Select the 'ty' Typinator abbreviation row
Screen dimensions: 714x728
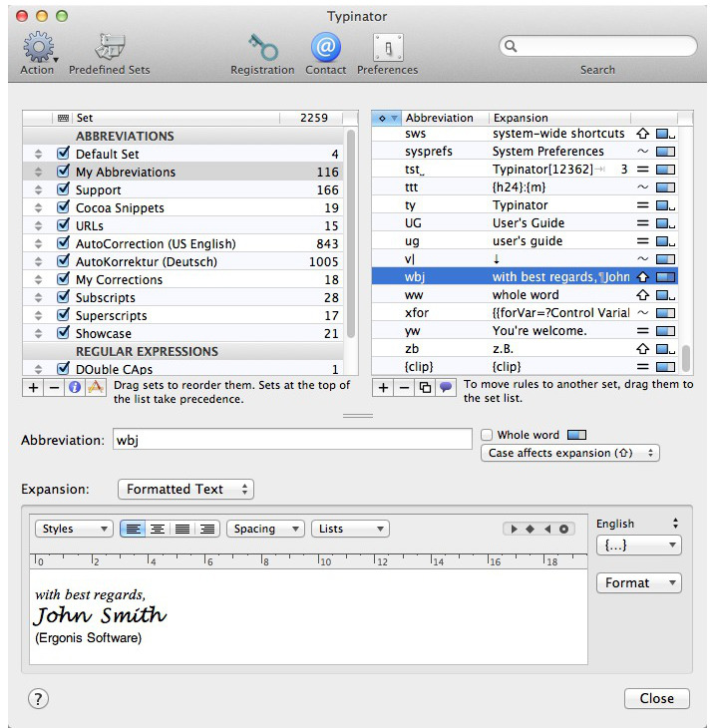519,205
